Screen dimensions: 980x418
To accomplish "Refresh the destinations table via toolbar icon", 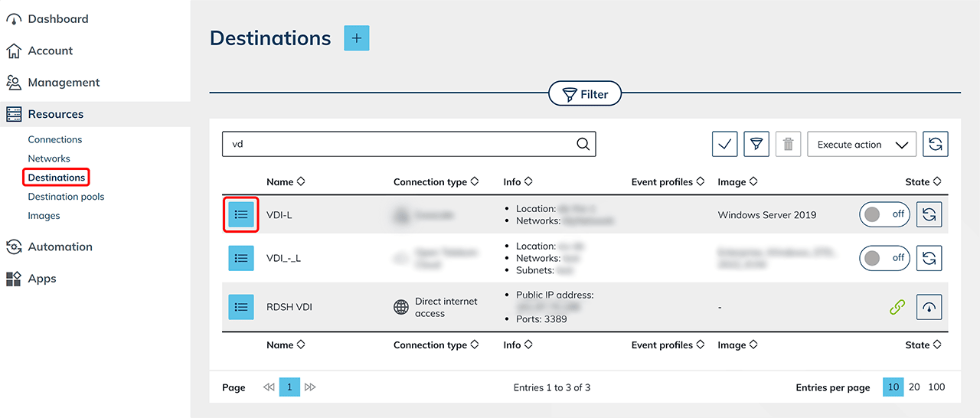I will 935,144.
